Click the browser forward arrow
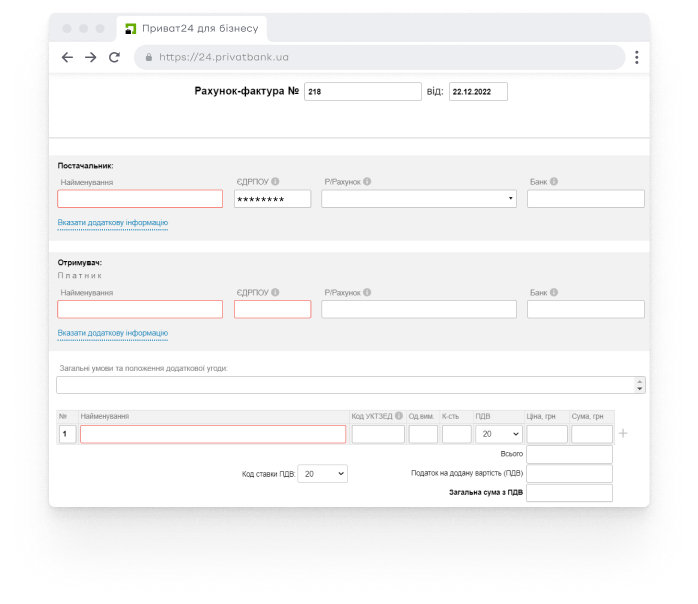Viewport: 698px width, 604px height. click(x=90, y=58)
